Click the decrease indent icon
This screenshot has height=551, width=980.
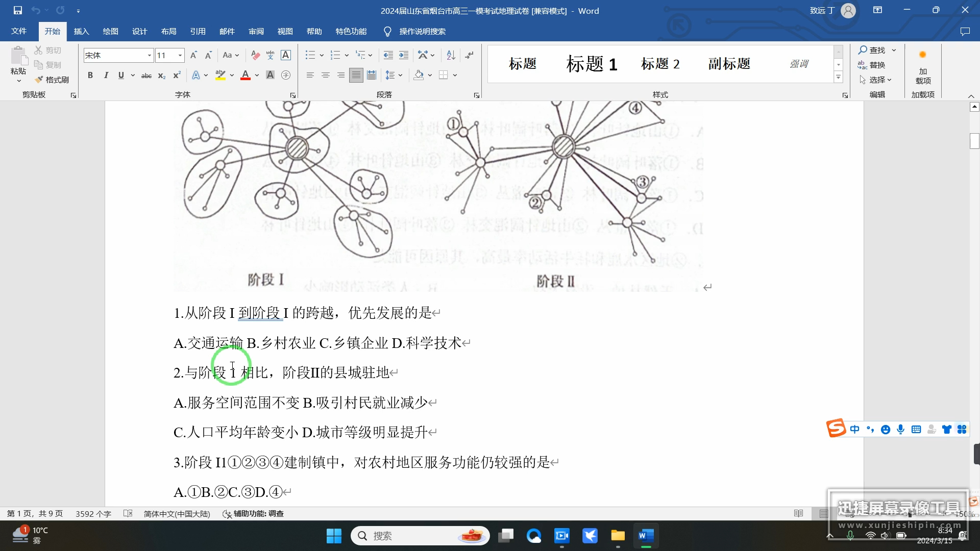click(388, 55)
